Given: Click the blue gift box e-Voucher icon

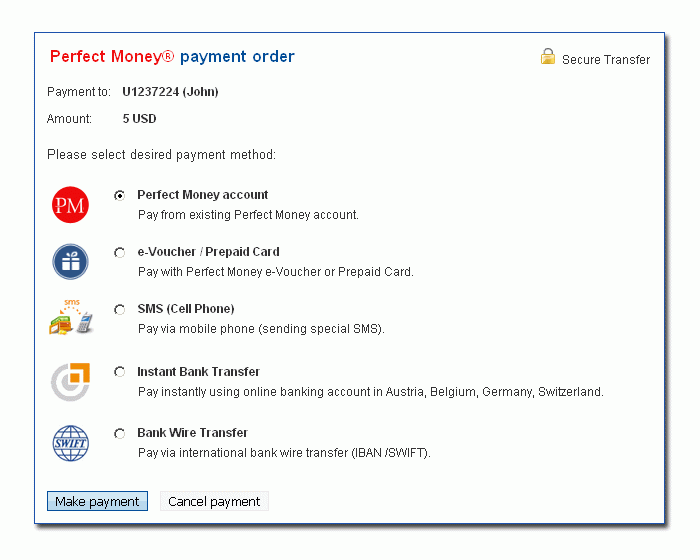Looking at the screenshot, I should [70, 262].
